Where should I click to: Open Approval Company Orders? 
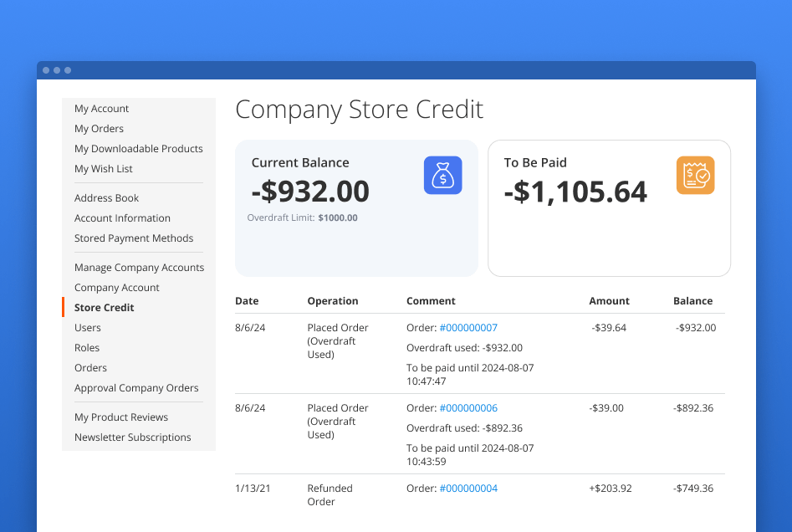(x=137, y=387)
